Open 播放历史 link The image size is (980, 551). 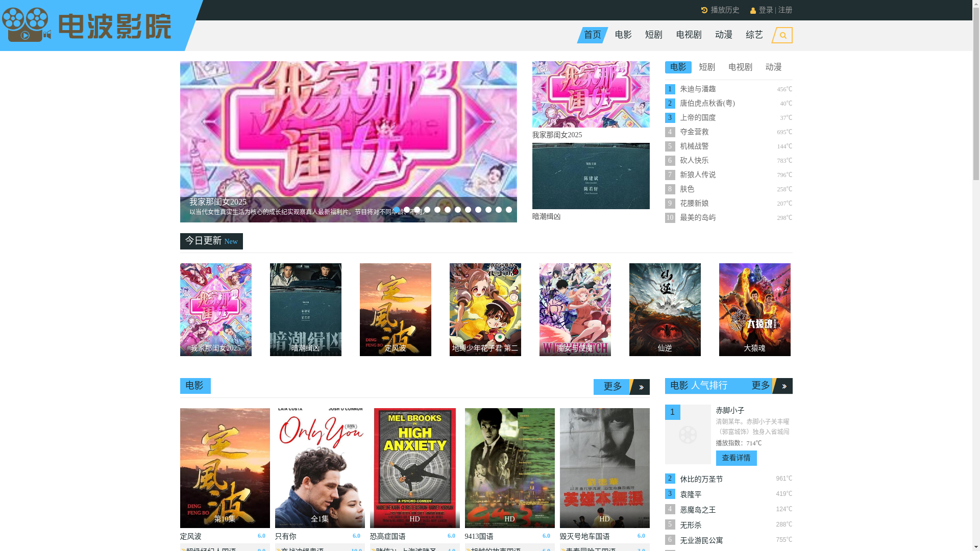point(725,10)
